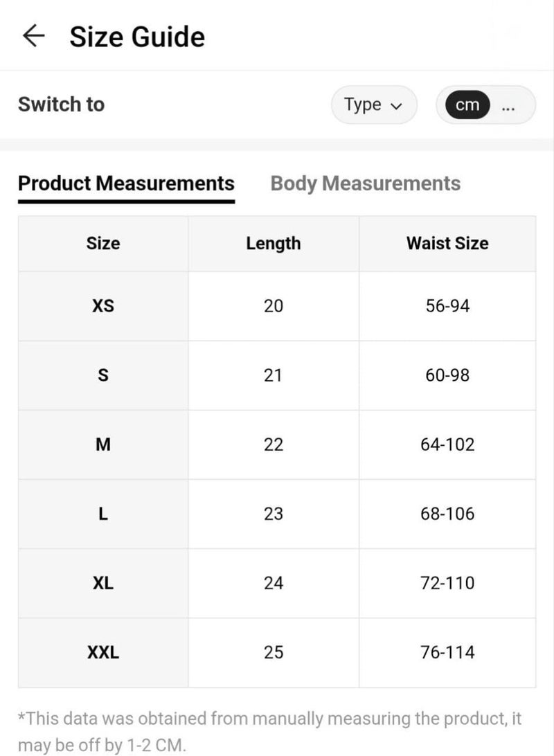Click the Waist Size column header
The height and width of the screenshot is (756, 554).
(447, 243)
